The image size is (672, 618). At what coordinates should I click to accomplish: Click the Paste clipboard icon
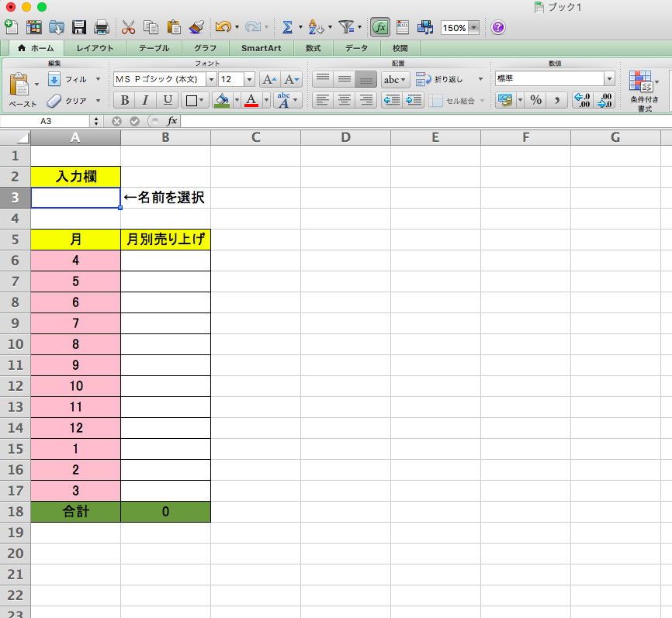pyautogui.click(x=20, y=85)
